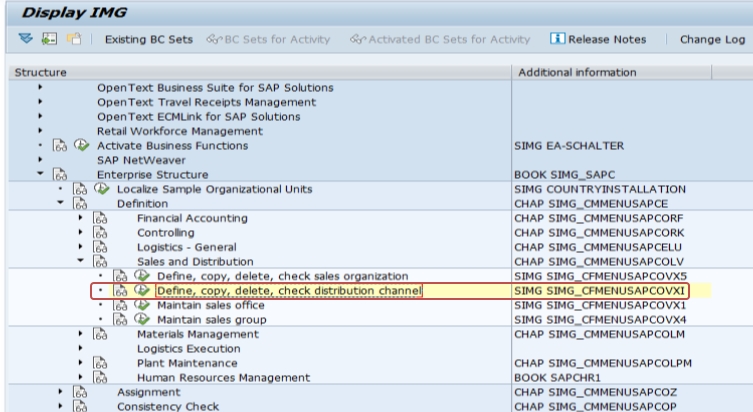Collapse the Definition node
Image resolution: width=753 pixels, height=412 pixels.
pyautogui.click(x=61, y=203)
